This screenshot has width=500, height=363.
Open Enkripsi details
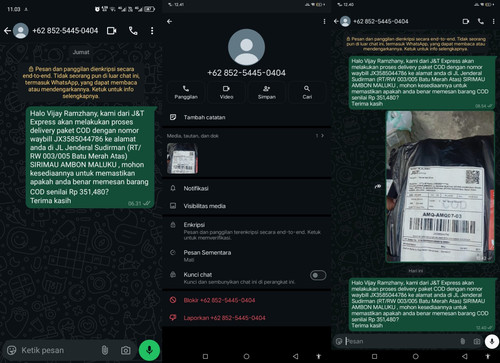tap(246, 231)
